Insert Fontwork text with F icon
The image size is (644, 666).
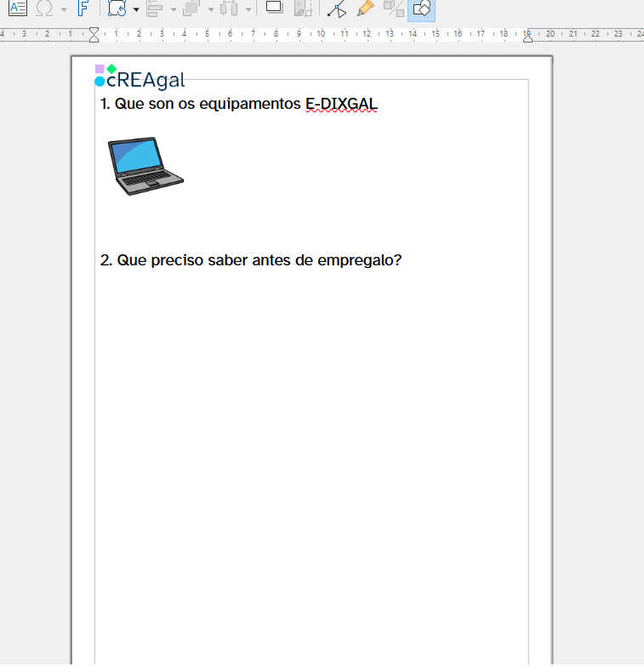(x=83, y=9)
